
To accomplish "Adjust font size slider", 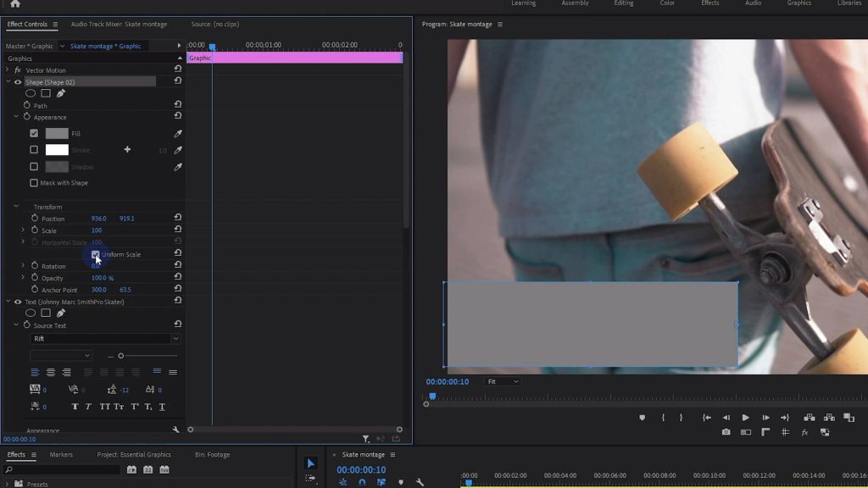I will coord(120,356).
